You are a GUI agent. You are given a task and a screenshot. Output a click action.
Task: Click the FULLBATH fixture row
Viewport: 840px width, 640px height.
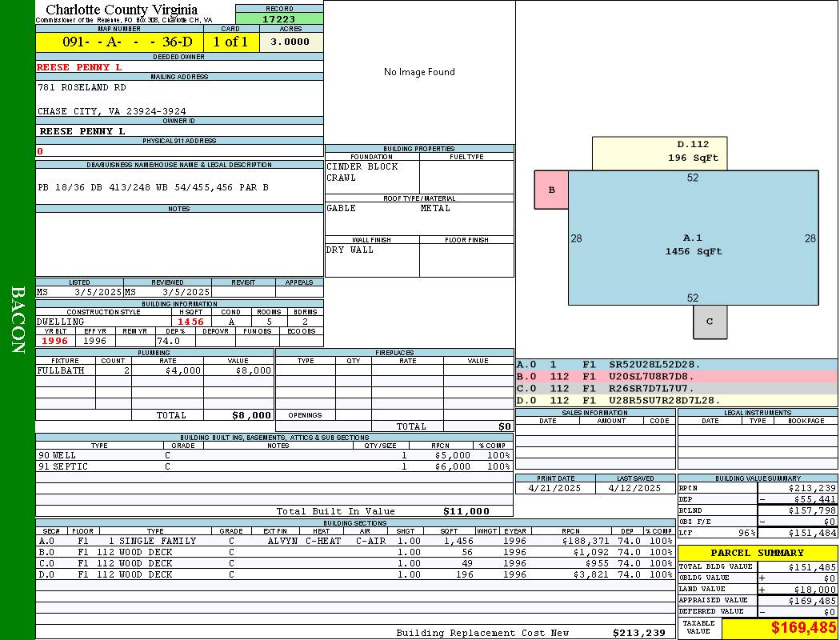point(155,370)
